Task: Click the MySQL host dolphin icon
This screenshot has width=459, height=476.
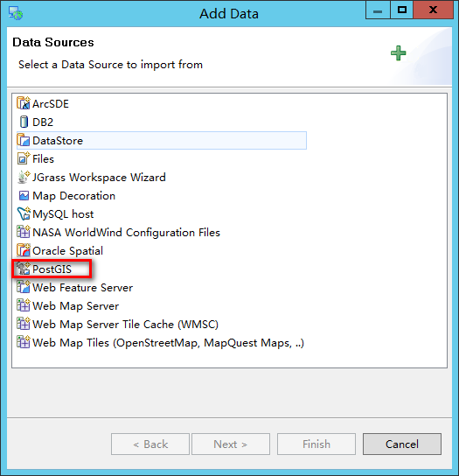Action: click(x=24, y=213)
